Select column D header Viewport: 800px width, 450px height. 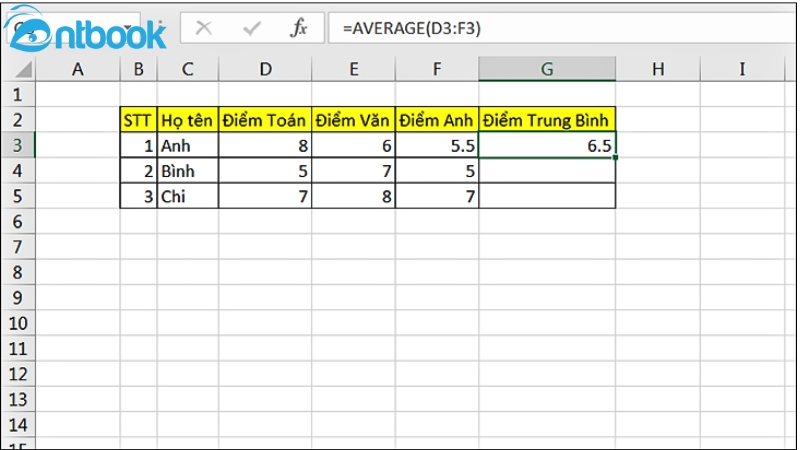[265, 69]
